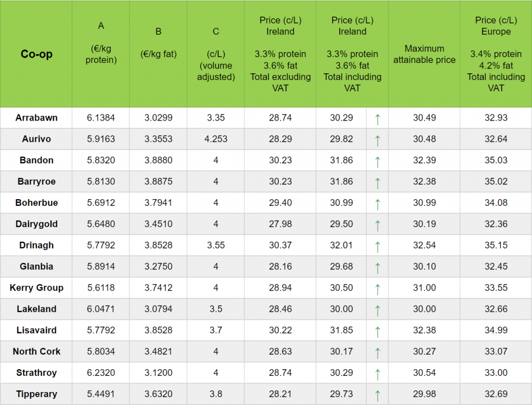The image size is (532, 405).
Task: Click the green arrow in Glanbia row
Action: point(378,267)
